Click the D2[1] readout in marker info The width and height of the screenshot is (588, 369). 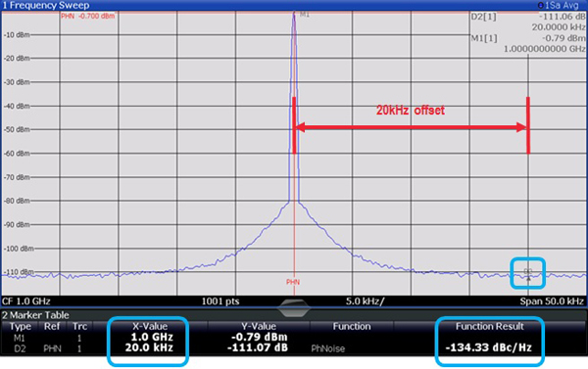484,17
